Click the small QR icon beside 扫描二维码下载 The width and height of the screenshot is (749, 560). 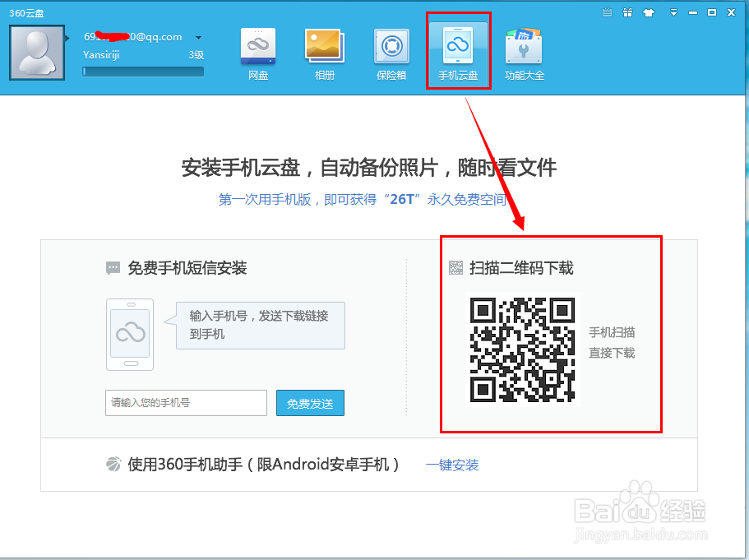(x=456, y=268)
